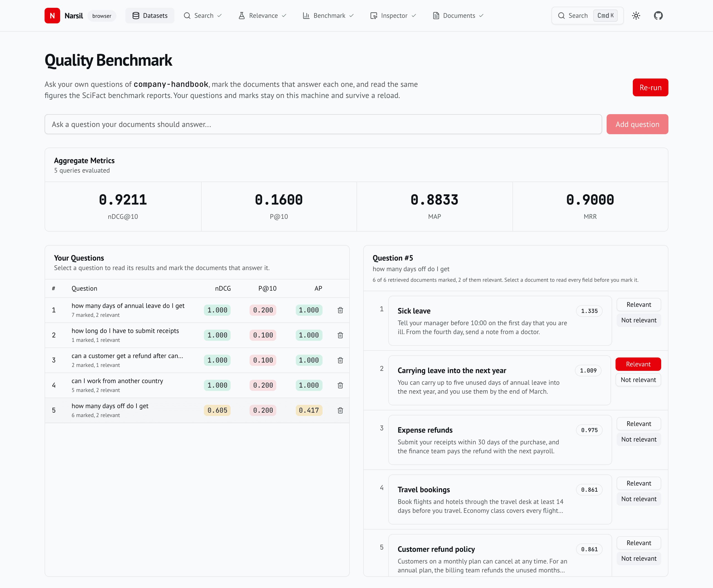The image size is (713, 588).
Task: Click the 0.605 nDCG value for question 5
Action: 217,411
